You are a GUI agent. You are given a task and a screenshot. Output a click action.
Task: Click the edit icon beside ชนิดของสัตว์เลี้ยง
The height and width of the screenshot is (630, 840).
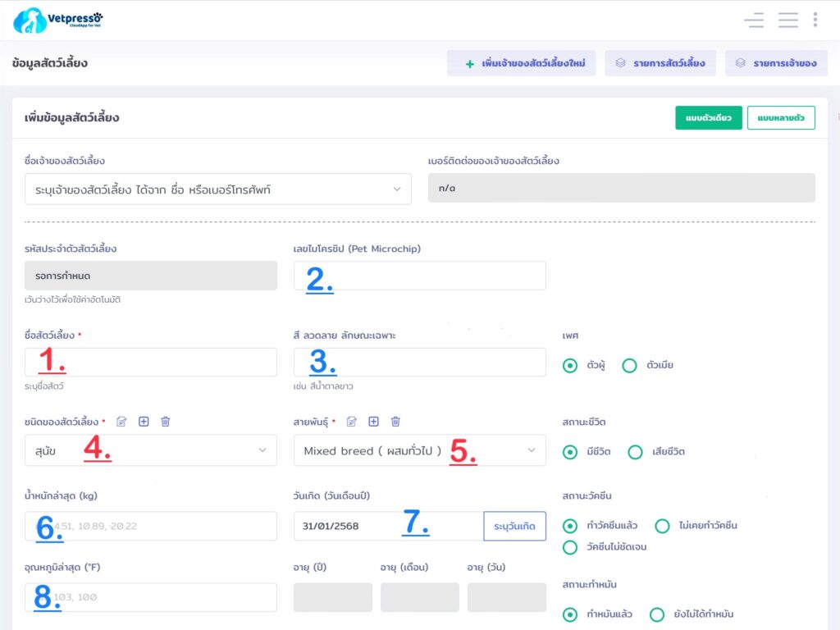[x=121, y=422]
